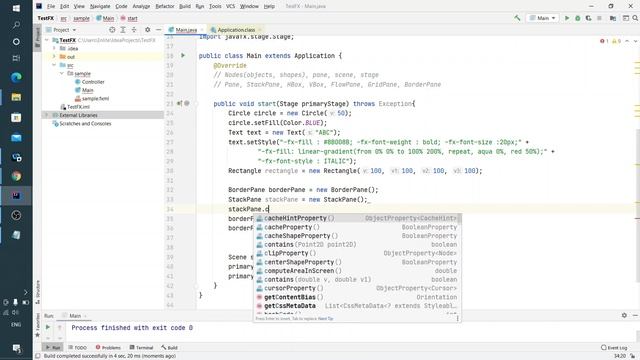
Task: Open the VCS menu
Action: [230, 6]
